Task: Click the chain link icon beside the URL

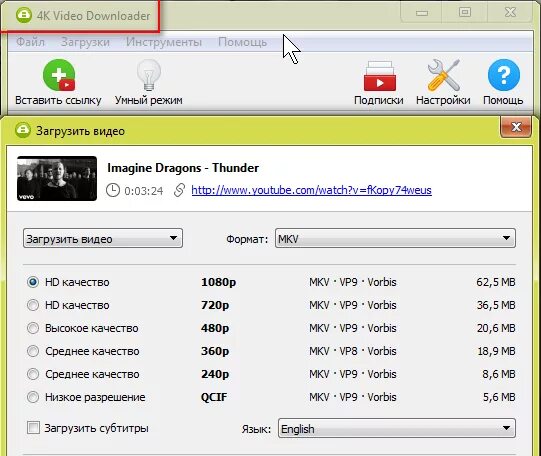Action: click(179, 190)
